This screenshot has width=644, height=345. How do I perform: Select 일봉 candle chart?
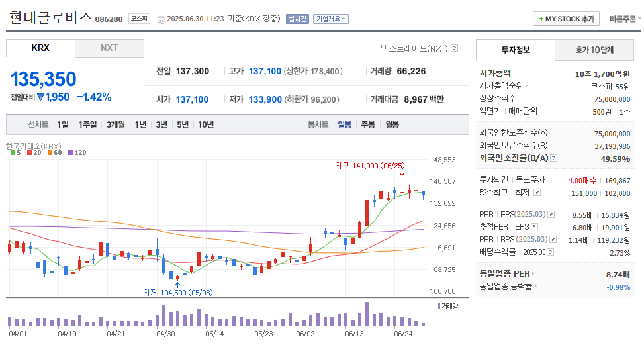(345, 125)
